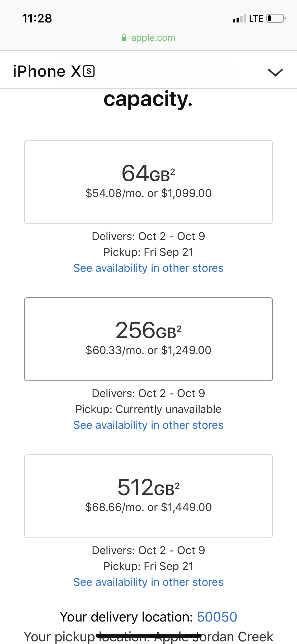Viewport: 297px width, 644px height.
Task: Select the 256GB capacity option
Action: pyautogui.click(x=148, y=339)
